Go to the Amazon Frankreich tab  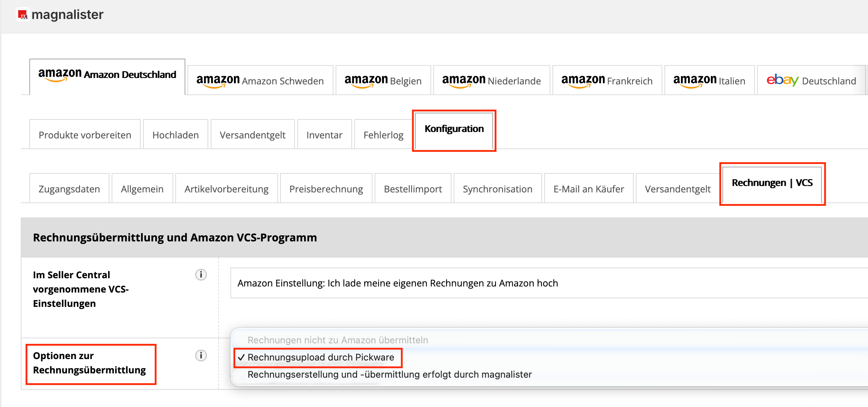click(x=607, y=80)
